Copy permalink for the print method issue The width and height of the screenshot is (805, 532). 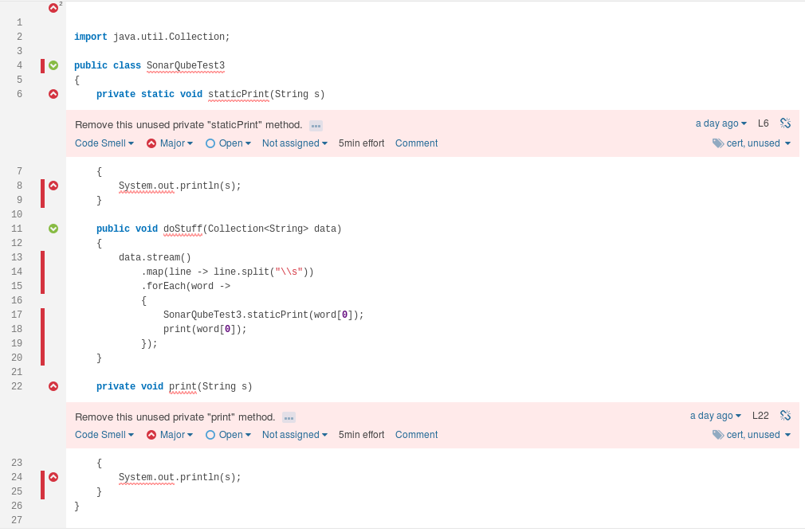tap(785, 416)
